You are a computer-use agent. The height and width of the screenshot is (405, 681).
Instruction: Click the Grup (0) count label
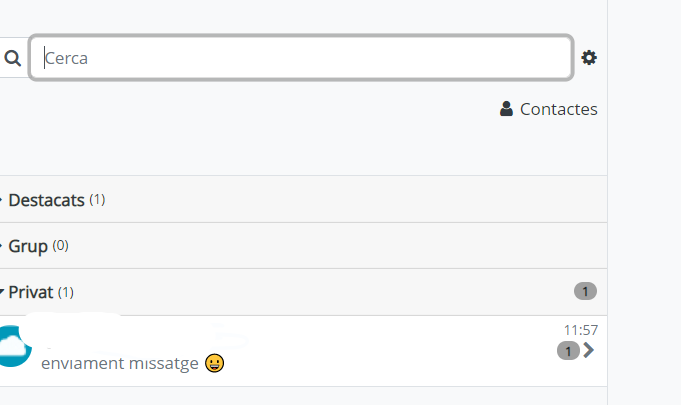60,246
